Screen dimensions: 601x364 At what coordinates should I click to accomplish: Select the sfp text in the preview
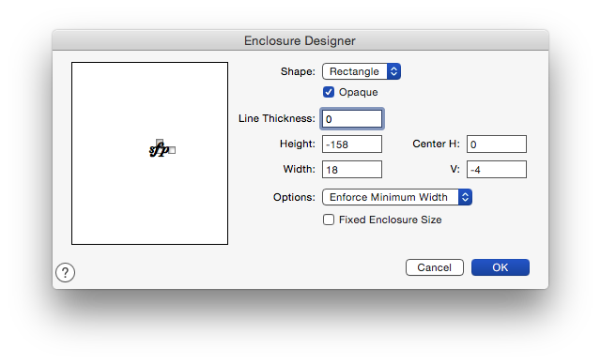tap(159, 150)
